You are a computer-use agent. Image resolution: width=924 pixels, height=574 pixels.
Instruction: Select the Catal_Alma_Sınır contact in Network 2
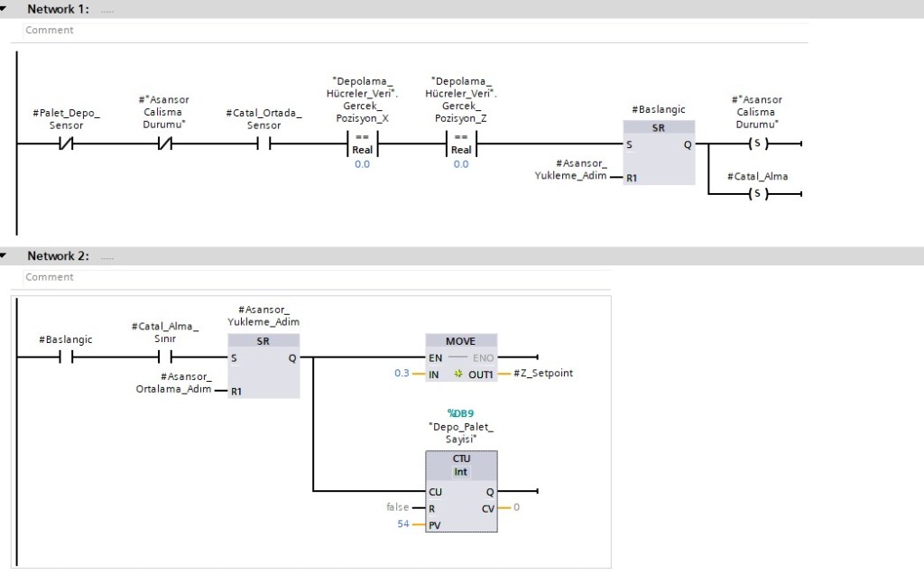[x=164, y=357]
